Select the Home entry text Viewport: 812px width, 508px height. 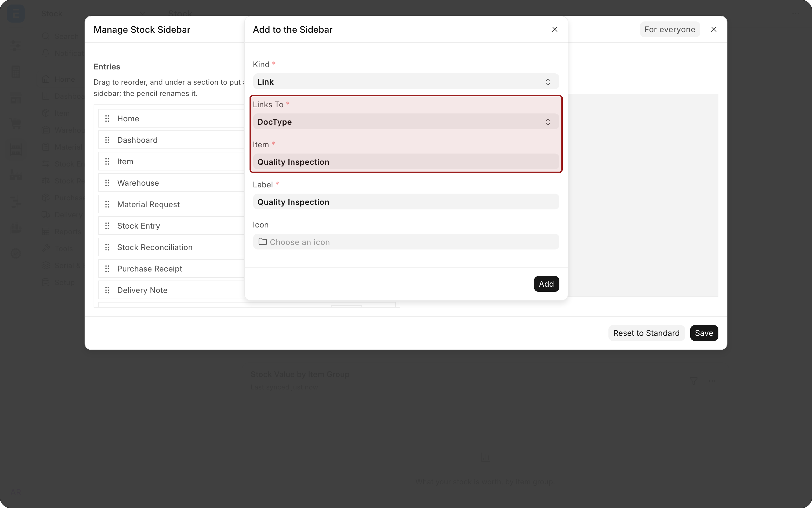[x=128, y=119]
